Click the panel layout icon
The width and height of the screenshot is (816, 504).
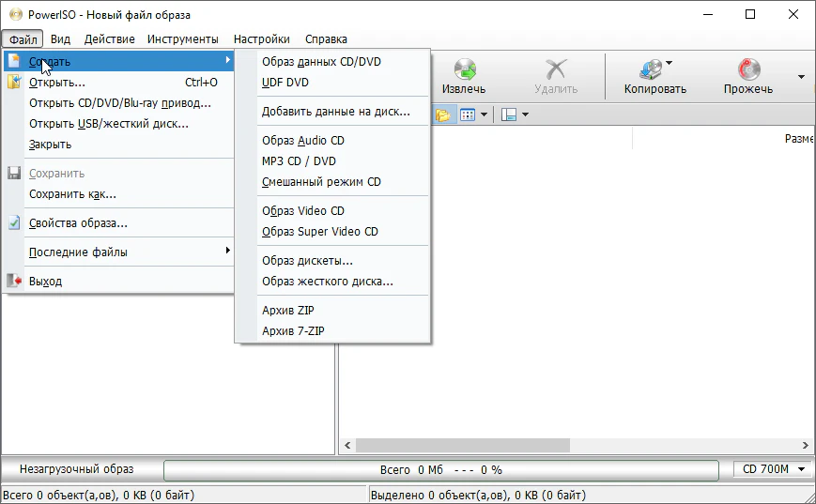pos(509,115)
